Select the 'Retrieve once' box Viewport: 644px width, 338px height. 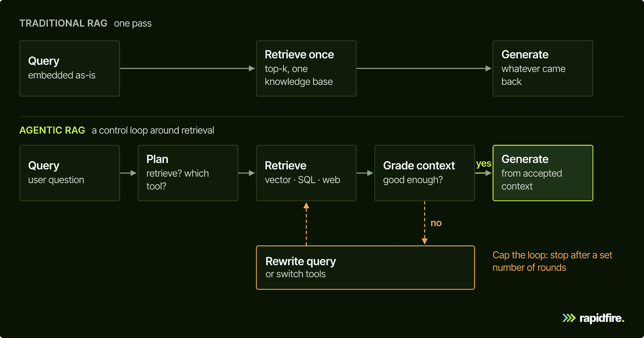(306, 68)
